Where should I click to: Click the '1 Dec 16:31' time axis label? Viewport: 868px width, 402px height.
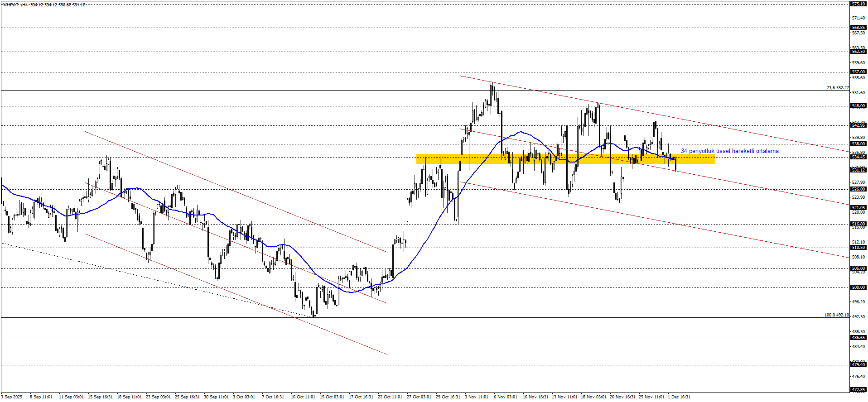coord(679,397)
